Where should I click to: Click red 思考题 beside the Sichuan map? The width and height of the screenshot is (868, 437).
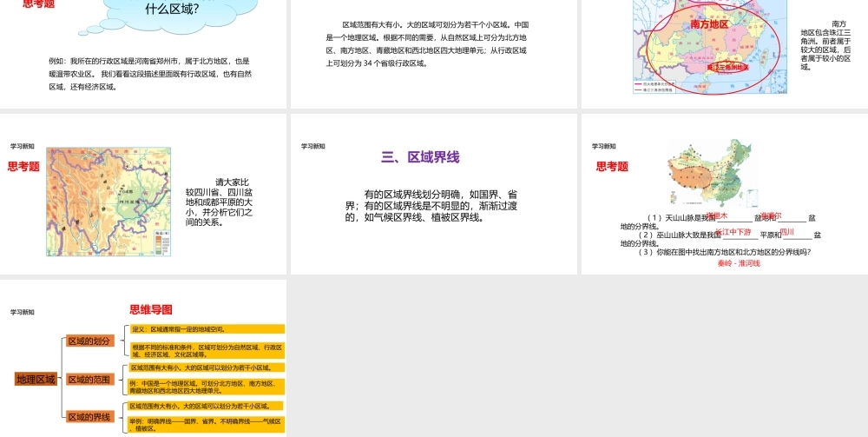[x=23, y=166]
